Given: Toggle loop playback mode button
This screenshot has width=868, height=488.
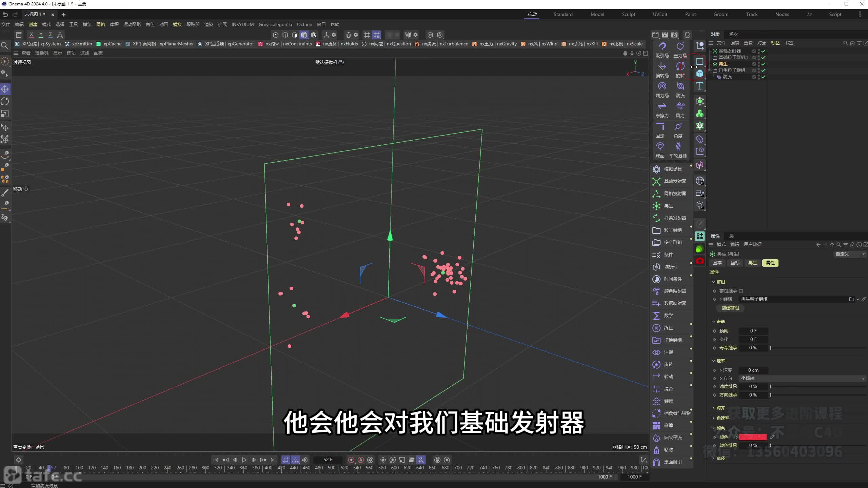Looking at the screenshot, I should click(x=286, y=460).
